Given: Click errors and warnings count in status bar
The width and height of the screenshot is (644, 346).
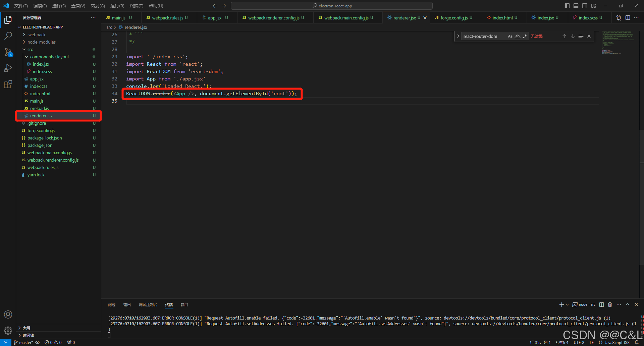Looking at the screenshot, I should coord(53,342).
